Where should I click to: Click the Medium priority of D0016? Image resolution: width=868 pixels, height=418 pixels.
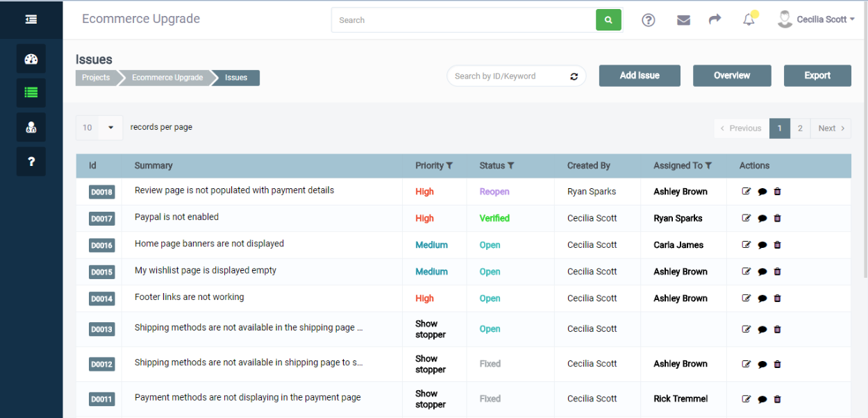click(x=432, y=245)
